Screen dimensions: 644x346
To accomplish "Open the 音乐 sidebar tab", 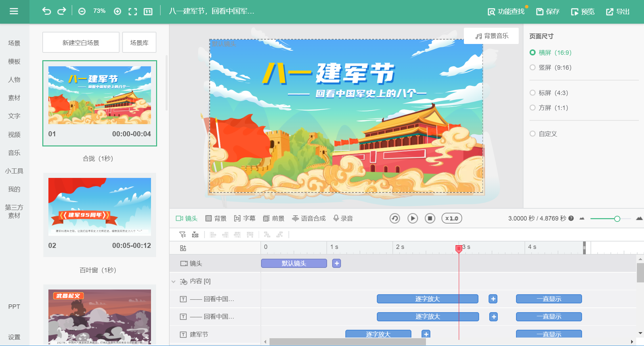I will tap(14, 153).
